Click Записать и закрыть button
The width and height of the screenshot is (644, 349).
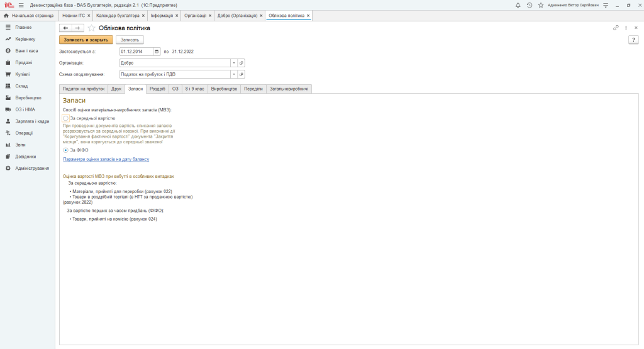coord(86,40)
